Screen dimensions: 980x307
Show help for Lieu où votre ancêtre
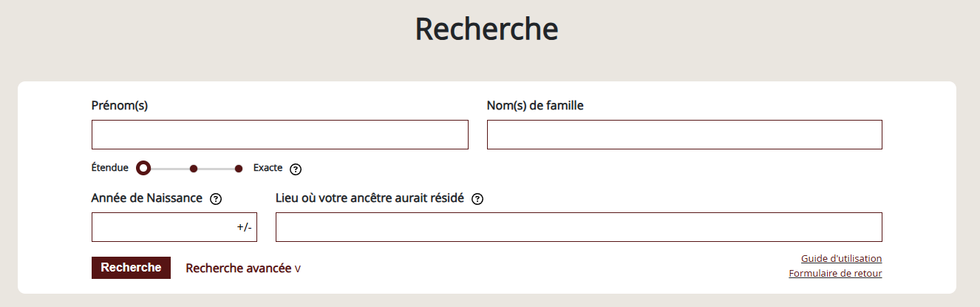tap(477, 198)
